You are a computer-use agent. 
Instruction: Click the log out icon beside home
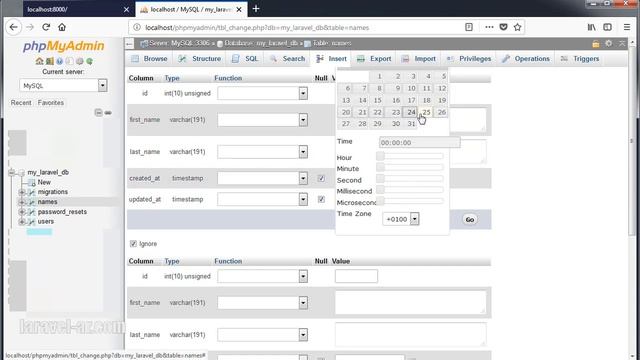[49, 61]
